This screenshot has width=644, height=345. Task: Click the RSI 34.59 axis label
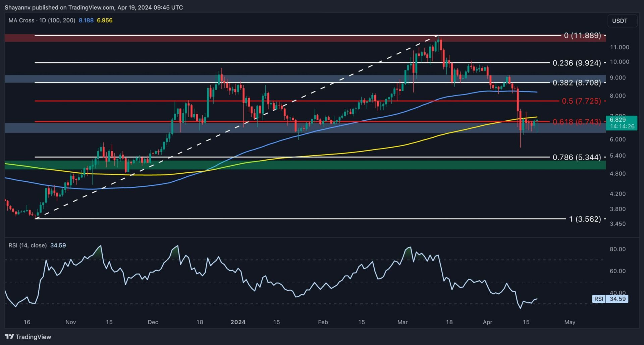(610, 299)
